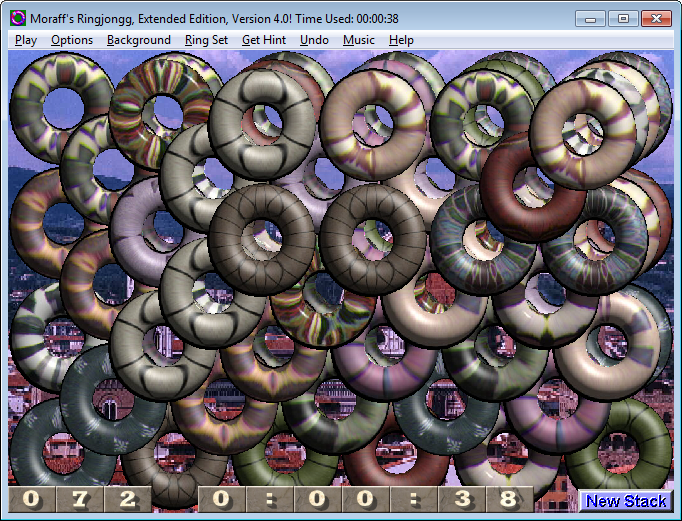Expand the Ring Set menu
Viewport: 682px width, 521px height.
coord(206,40)
